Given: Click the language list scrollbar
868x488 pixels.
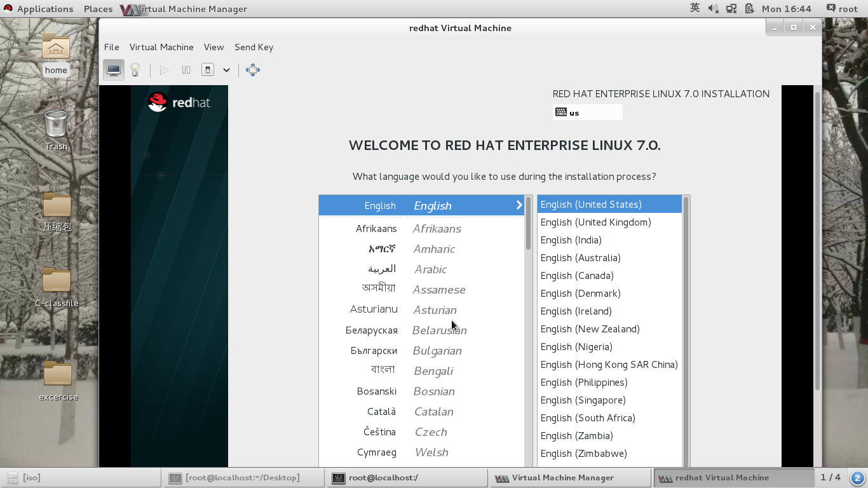Looking at the screenshot, I should pos(528,223).
